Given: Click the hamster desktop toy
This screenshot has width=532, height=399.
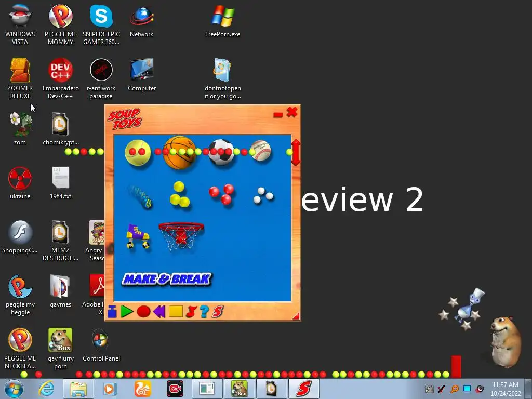Looking at the screenshot, I should (x=506, y=342).
